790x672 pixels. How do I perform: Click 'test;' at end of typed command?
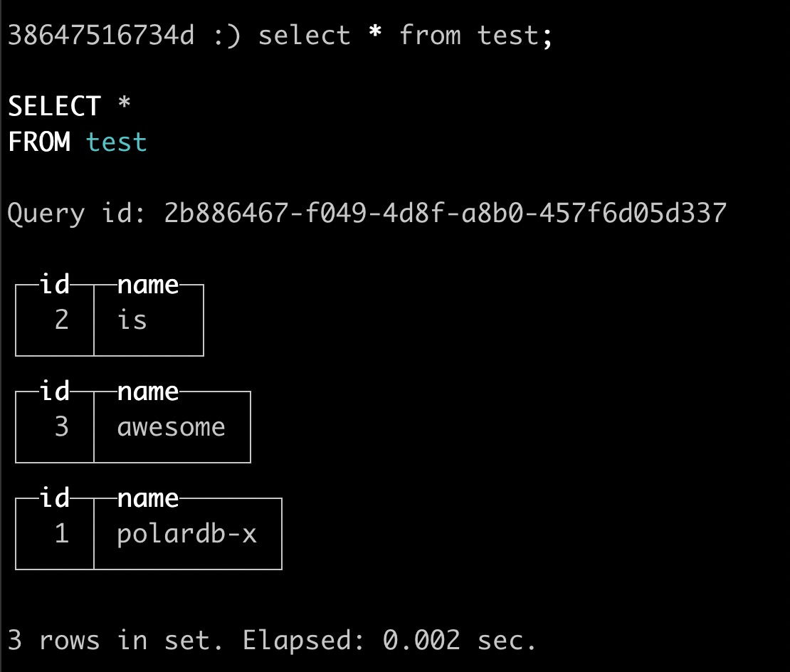(x=515, y=36)
